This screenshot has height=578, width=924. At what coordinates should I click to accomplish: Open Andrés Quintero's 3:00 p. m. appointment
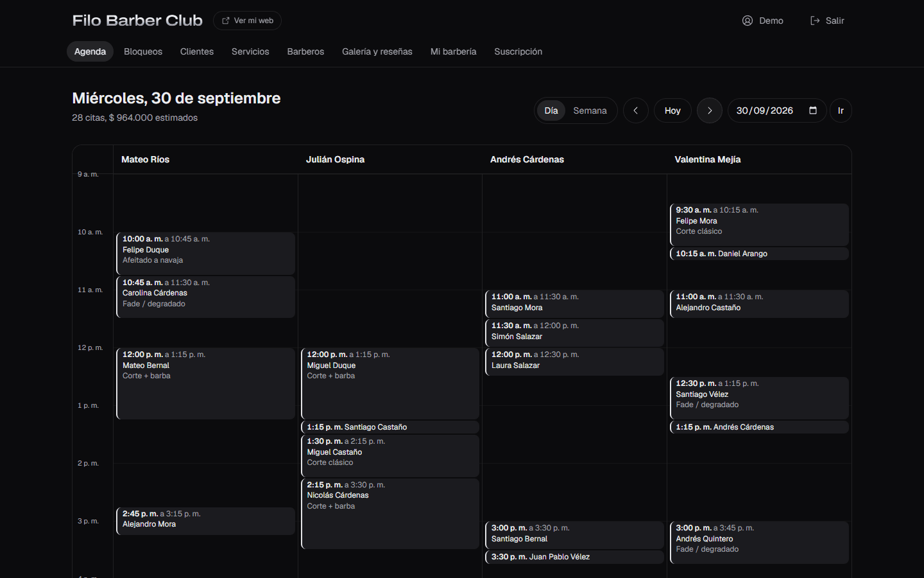pyautogui.click(x=759, y=543)
